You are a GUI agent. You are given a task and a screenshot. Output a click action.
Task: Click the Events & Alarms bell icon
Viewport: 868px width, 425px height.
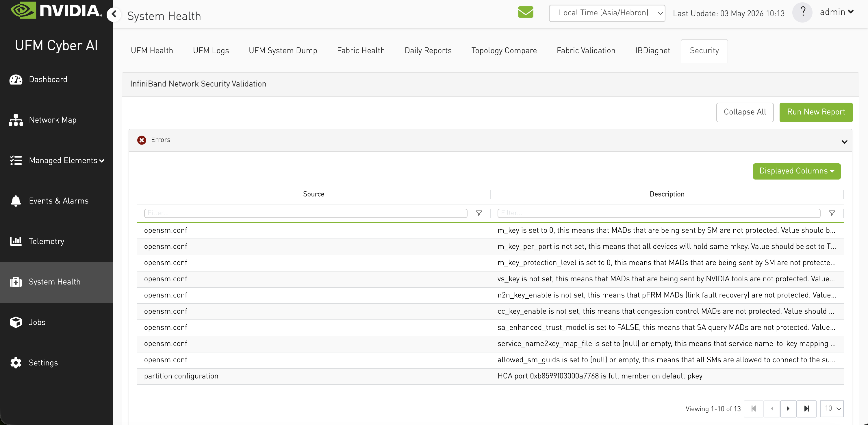pyautogui.click(x=16, y=201)
